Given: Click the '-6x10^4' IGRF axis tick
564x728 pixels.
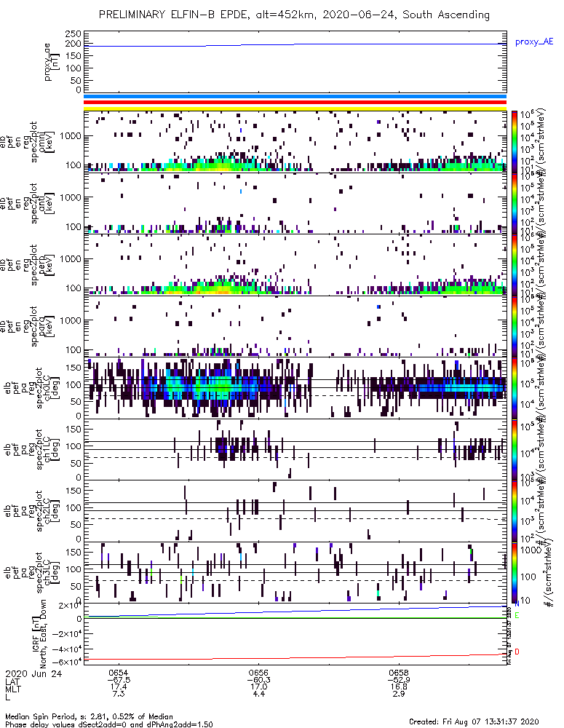Looking at the screenshot, I should click(66, 661).
